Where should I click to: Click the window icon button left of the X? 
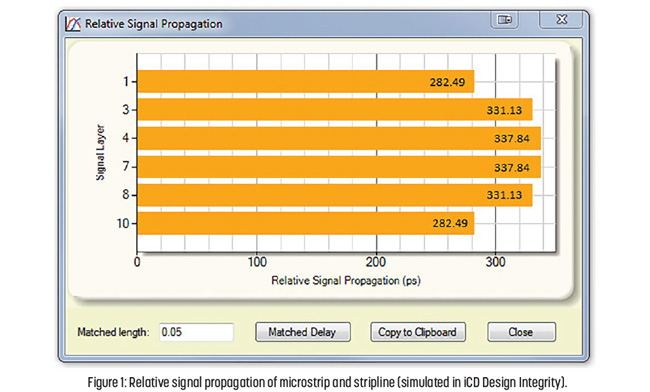click(504, 19)
